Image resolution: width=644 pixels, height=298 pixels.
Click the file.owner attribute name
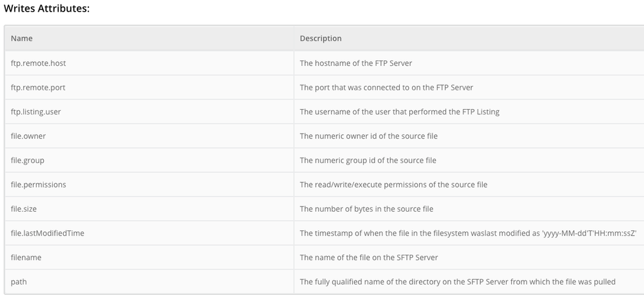[28, 136]
